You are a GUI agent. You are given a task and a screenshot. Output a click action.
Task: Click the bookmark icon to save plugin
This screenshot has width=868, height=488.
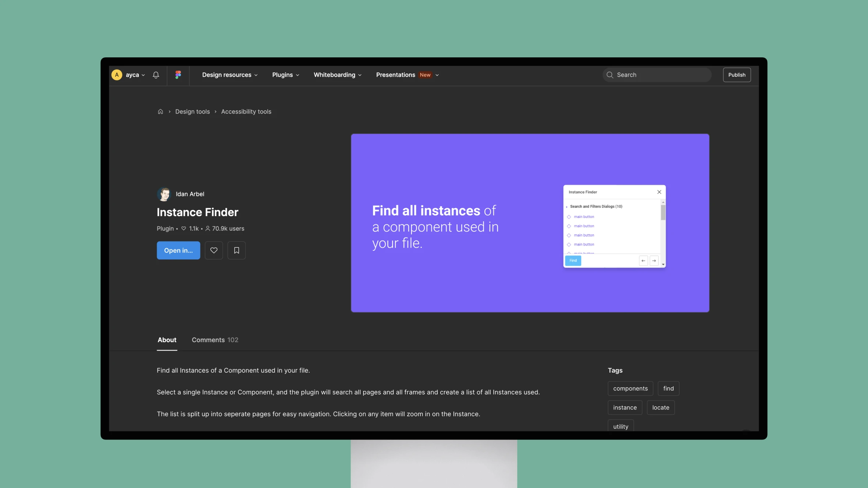(236, 250)
